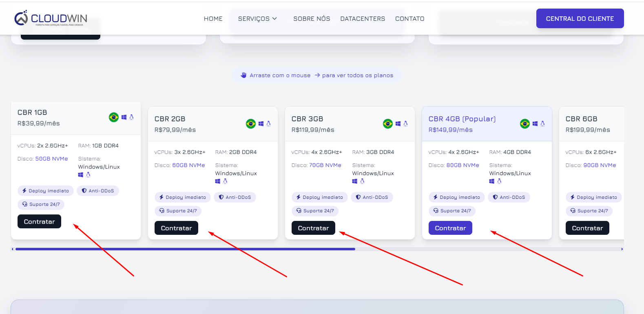Click Anti-DDoS badge on CBR 2GB

pyautogui.click(x=235, y=197)
